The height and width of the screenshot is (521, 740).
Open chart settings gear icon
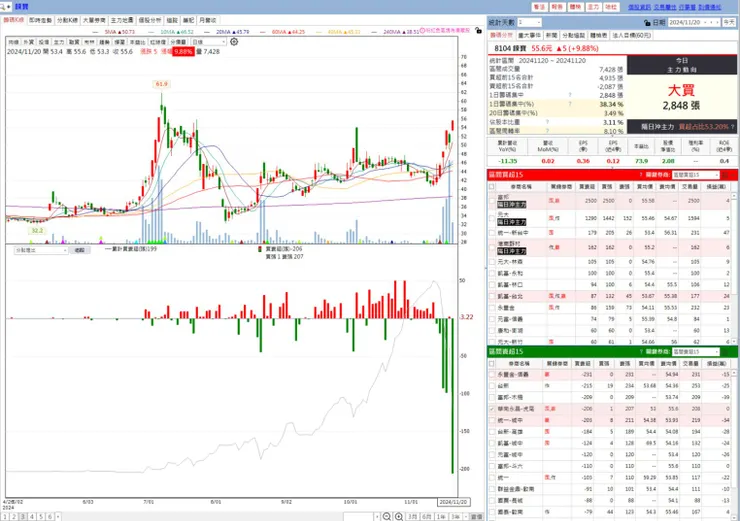(234, 42)
